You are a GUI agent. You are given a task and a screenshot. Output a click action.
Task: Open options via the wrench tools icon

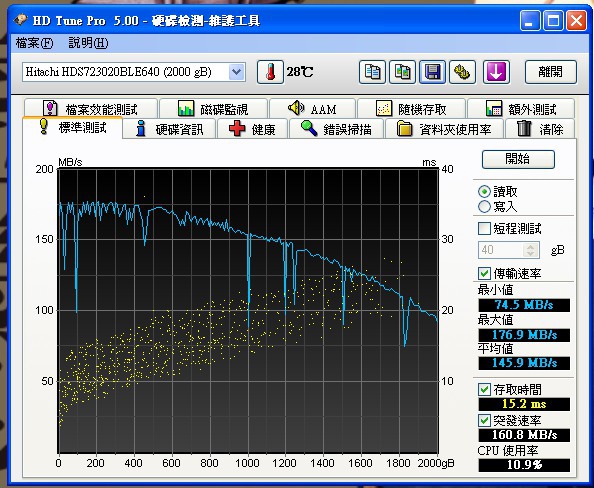coord(462,72)
